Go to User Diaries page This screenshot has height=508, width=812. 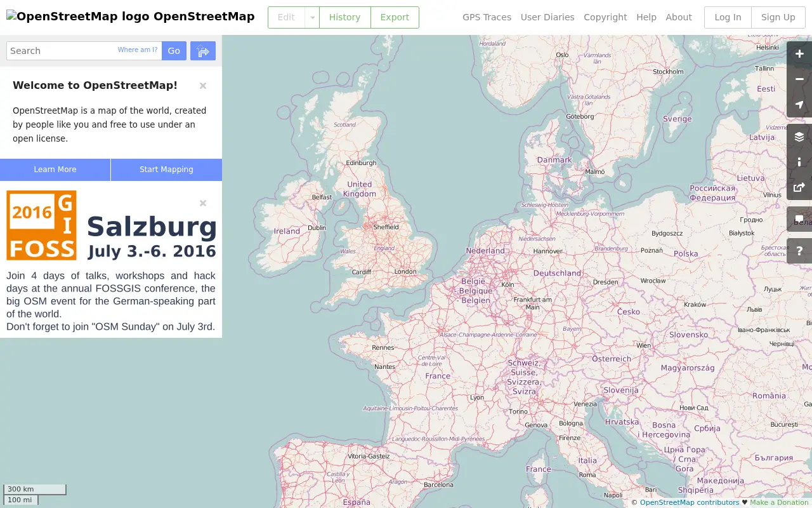click(x=547, y=17)
